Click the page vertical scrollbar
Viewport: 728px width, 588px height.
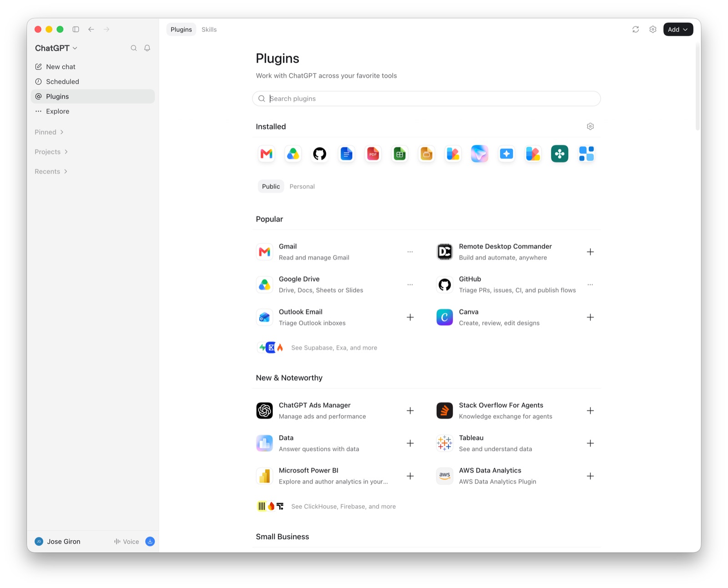tap(698, 86)
